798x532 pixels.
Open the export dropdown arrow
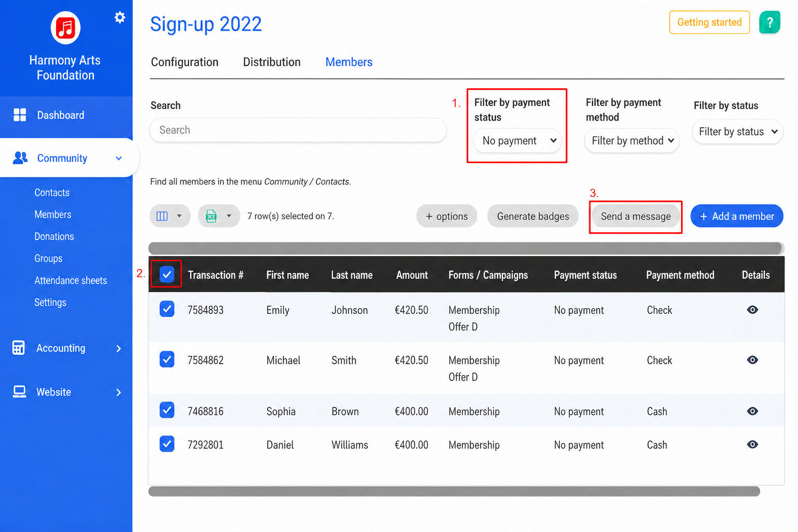pyautogui.click(x=229, y=216)
